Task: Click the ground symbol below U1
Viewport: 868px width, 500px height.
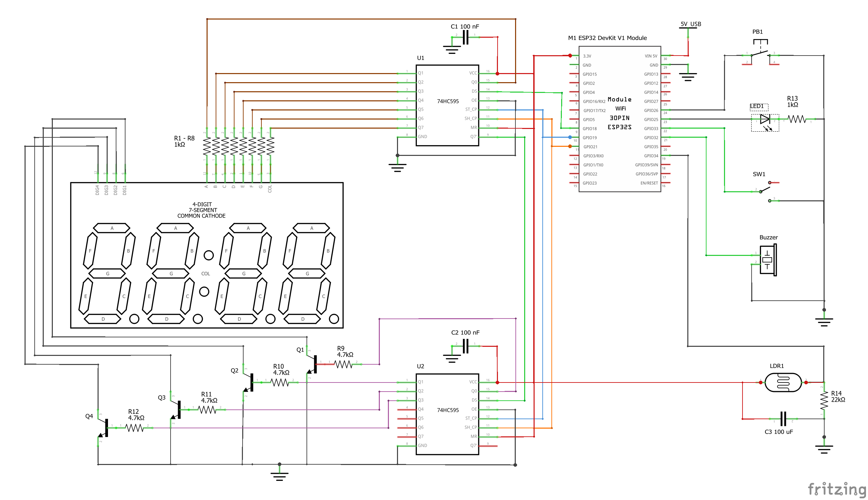Action: coord(397,168)
